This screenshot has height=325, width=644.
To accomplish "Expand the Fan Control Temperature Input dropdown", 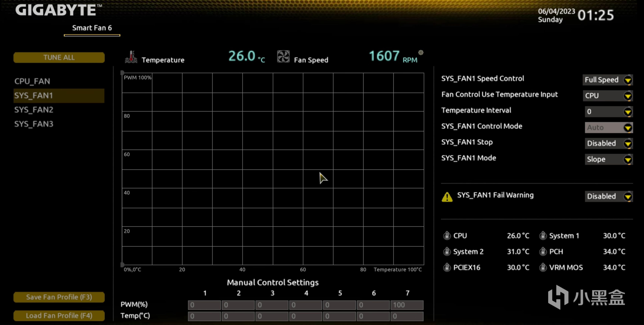I will coord(607,96).
